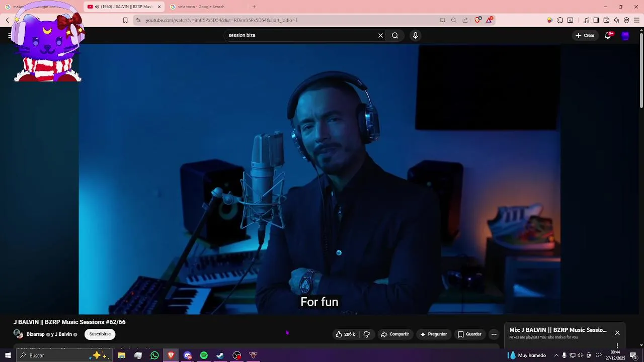
Task: Click the Suscribirse button
Action: point(100,334)
